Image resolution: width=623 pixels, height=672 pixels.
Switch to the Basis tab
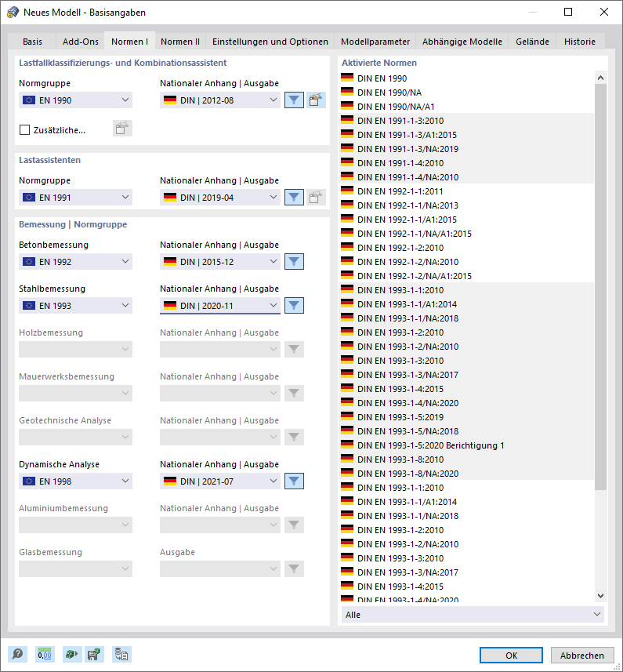click(x=32, y=42)
